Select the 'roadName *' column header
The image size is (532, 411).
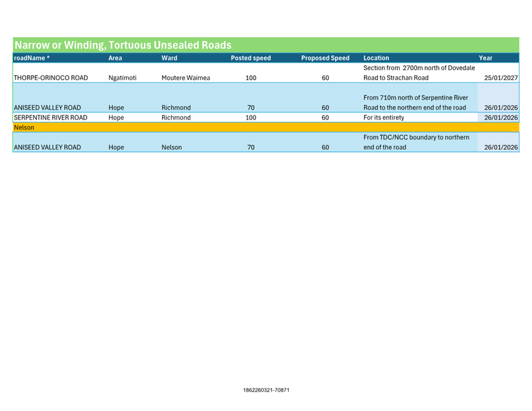click(31, 58)
